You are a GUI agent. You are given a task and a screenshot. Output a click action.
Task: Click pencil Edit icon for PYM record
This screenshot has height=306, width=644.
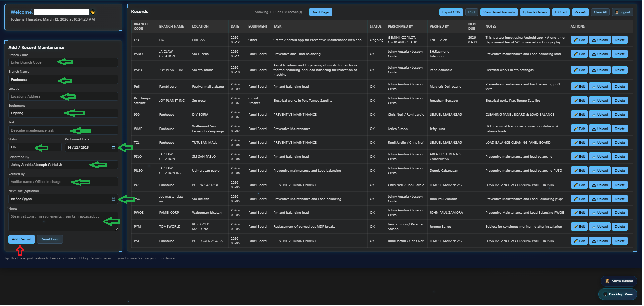point(576,227)
